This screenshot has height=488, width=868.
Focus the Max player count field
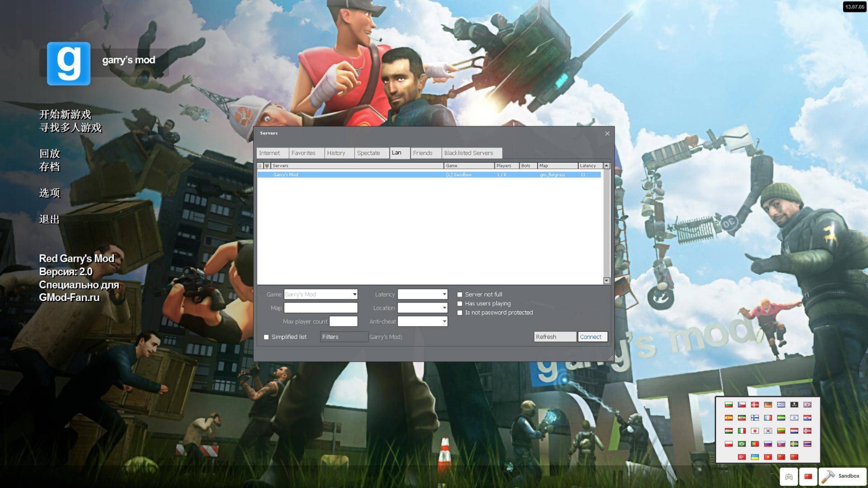pos(343,322)
